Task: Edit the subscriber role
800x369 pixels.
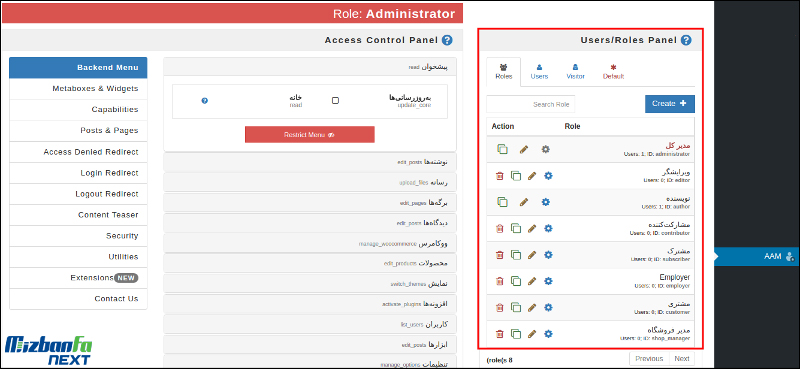Action: click(x=532, y=255)
